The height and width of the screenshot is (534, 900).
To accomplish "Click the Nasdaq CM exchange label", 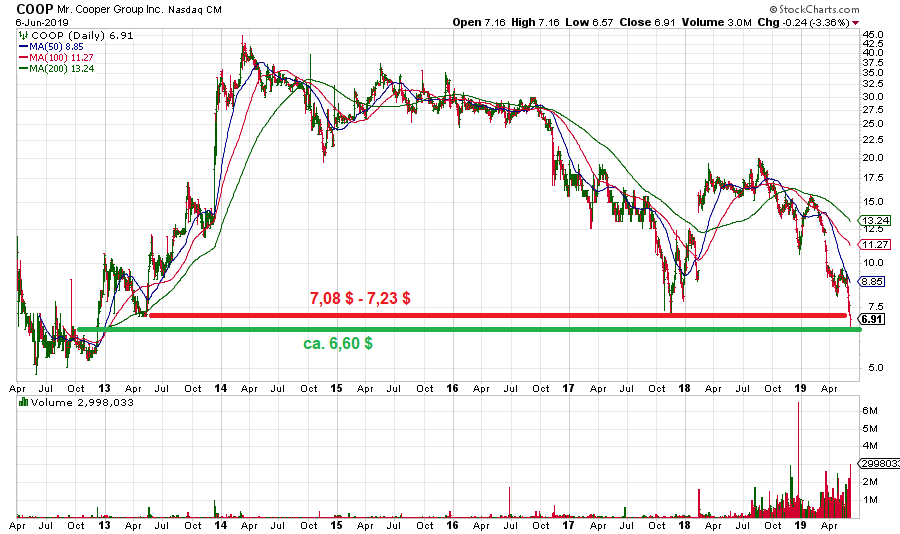I will pyautogui.click(x=195, y=10).
